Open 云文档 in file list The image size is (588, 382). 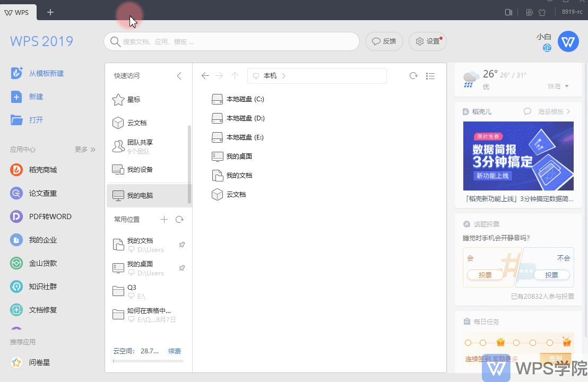click(229, 194)
